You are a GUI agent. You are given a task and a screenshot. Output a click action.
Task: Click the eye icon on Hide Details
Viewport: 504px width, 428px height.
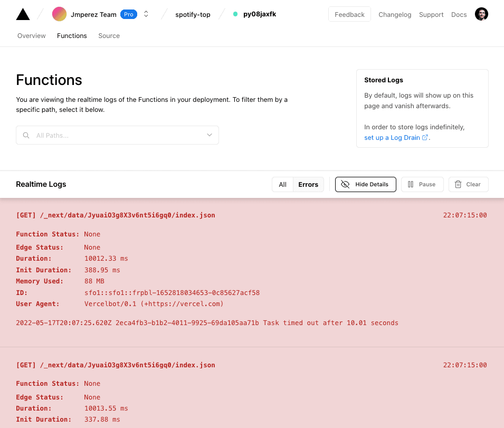point(346,184)
